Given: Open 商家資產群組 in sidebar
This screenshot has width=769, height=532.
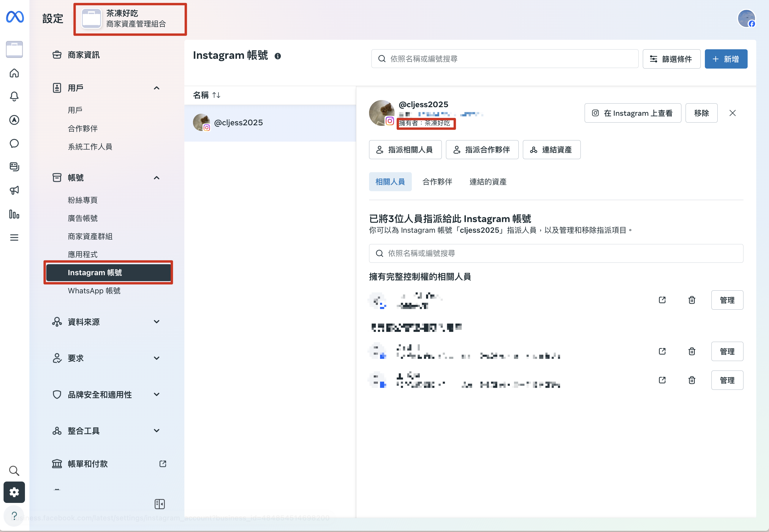Looking at the screenshot, I should pos(90,236).
